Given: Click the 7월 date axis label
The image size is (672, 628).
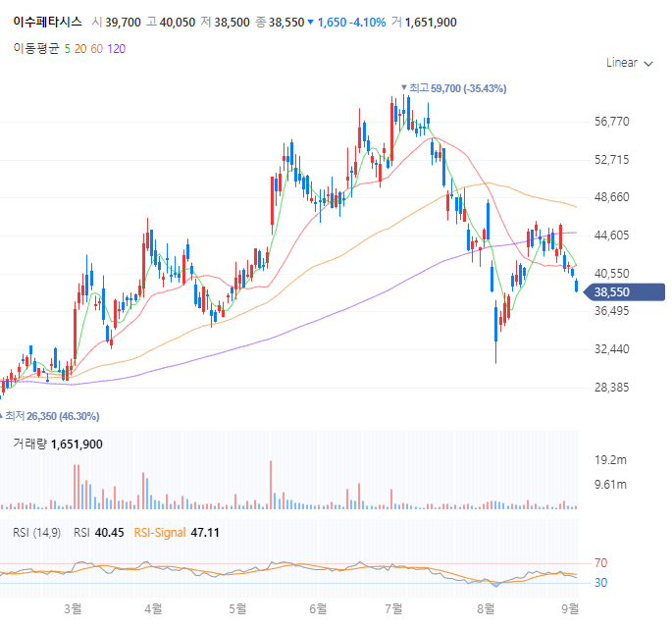Looking at the screenshot, I should 393,608.
